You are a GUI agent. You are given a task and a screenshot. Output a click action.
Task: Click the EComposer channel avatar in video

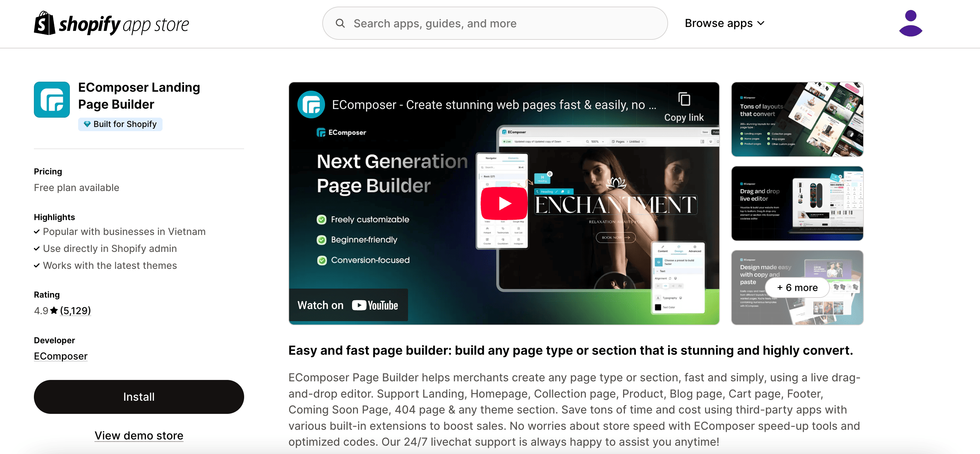pyautogui.click(x=311, y=105)
